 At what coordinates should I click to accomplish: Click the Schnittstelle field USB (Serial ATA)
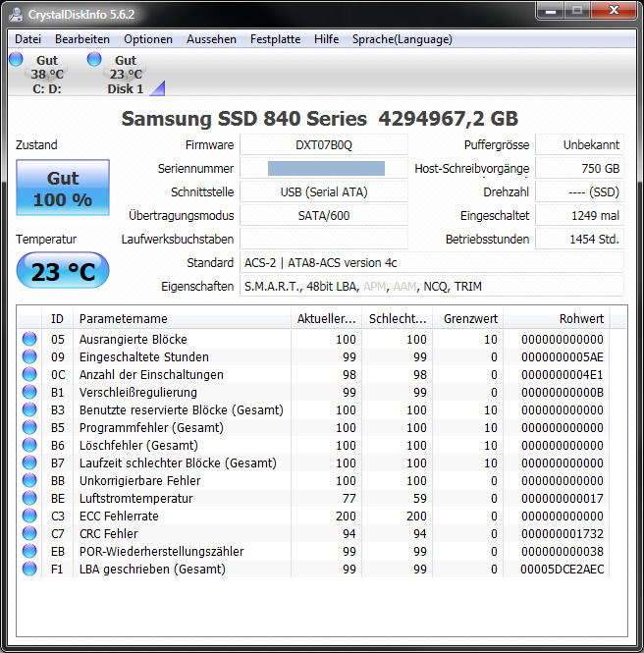pos(324,192)
